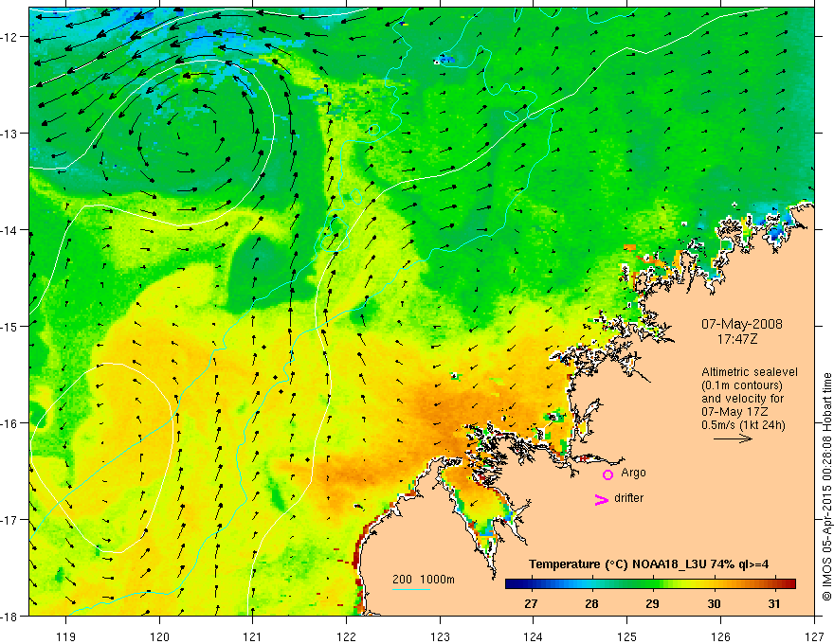Click the 07-May-2008 date label
Image resolution: width=834 pixels, height=644 pixels.
[x=741, y=324]
